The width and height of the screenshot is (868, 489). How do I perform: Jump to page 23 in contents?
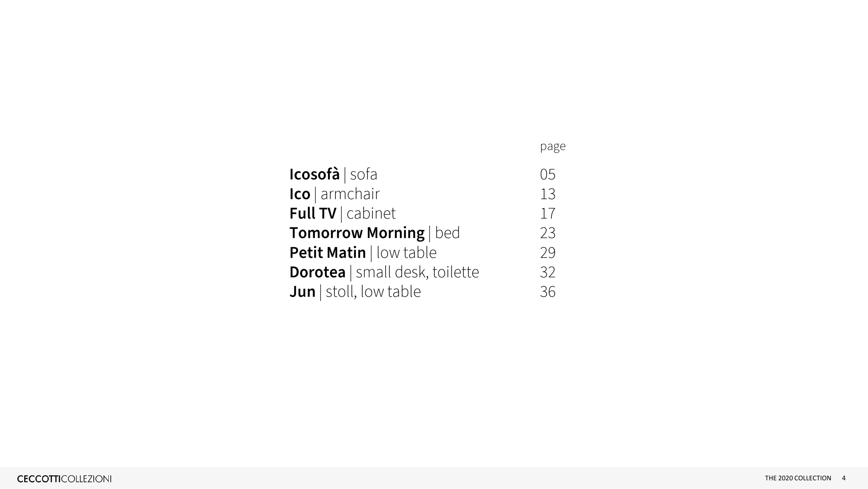548,233
